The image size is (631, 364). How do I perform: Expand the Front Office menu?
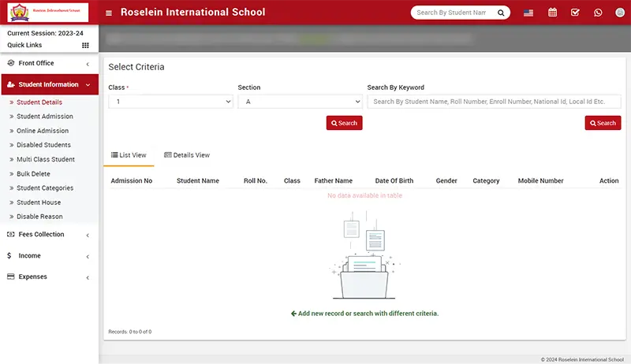point(49,63)
